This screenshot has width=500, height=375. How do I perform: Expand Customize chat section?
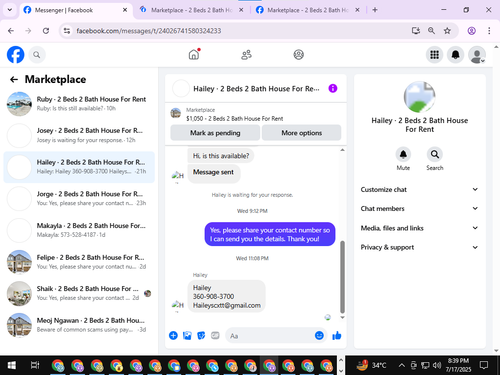(x=419, y=189)
